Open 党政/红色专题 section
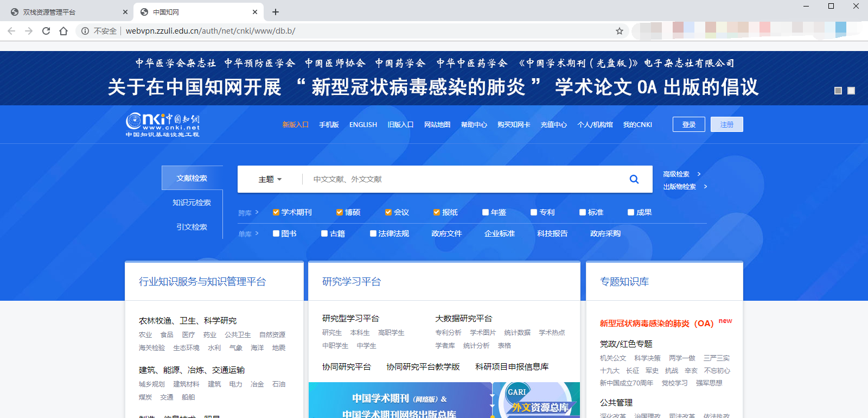Screen dimensions: 868x418 point(626,344)
